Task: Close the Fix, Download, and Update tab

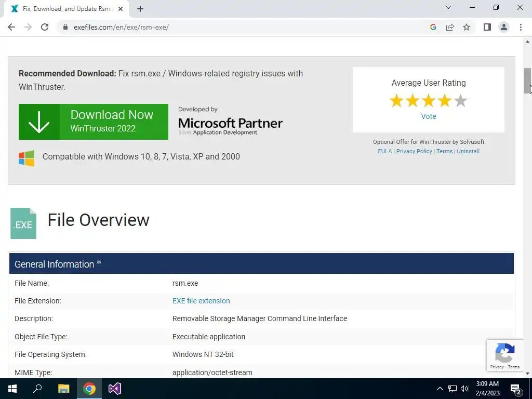Action: coord(121,9)
